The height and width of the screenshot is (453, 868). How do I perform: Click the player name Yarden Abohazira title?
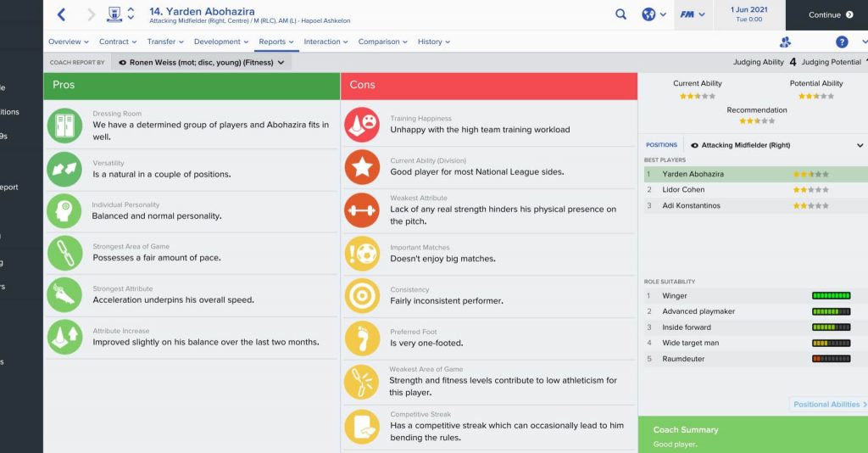pos(202,11)
